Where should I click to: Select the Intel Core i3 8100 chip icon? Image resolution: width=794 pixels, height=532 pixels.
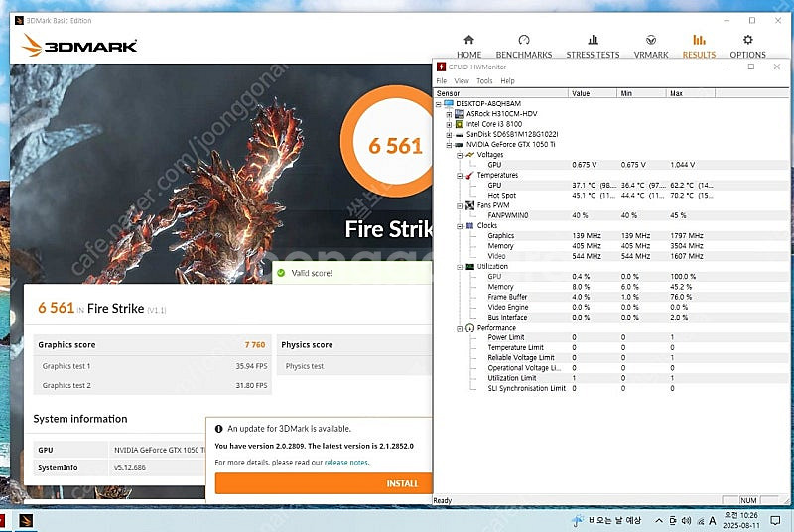click(460, 124)
